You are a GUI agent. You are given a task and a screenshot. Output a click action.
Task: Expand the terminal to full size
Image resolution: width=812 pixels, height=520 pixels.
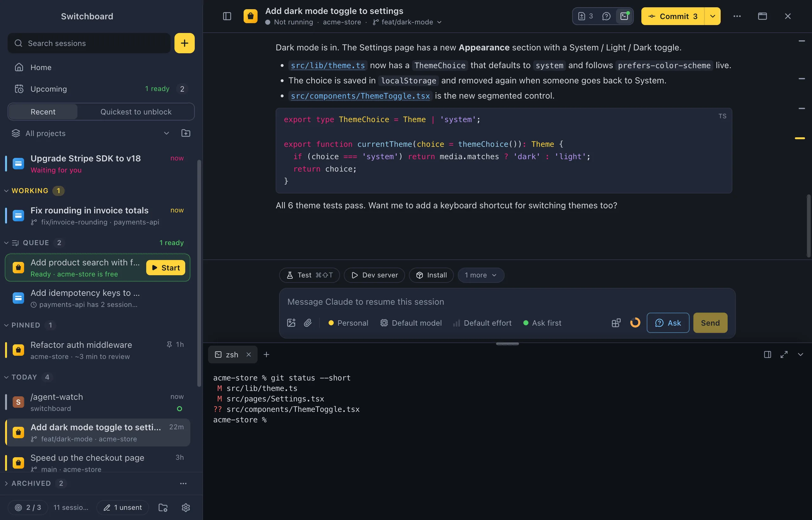tap(784, 354)
